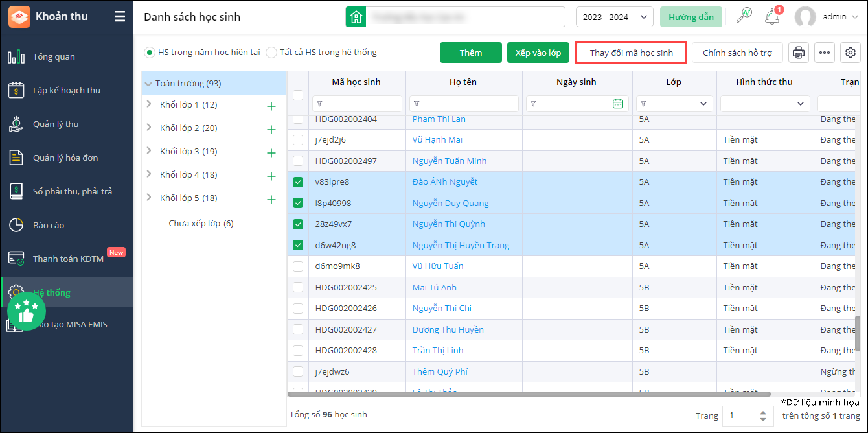Screen dimensions: 868x433
Task: Expand the Khối lớp 3 tree node
Action: pos(149,151)
